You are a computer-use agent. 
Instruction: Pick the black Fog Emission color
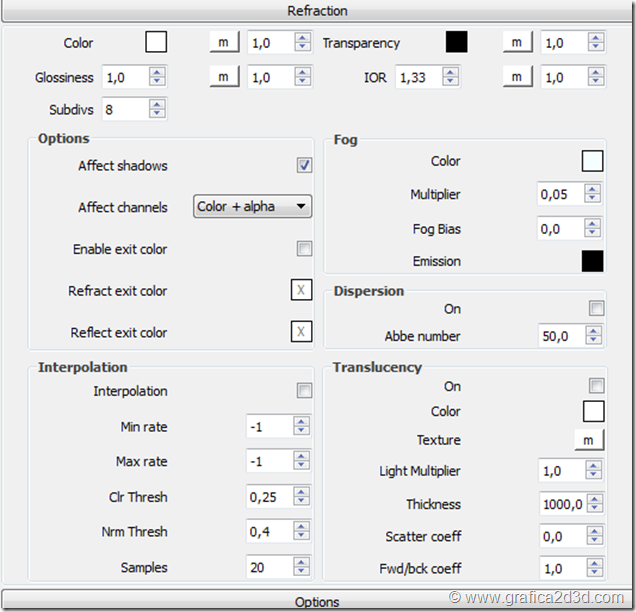coord(592,261)
